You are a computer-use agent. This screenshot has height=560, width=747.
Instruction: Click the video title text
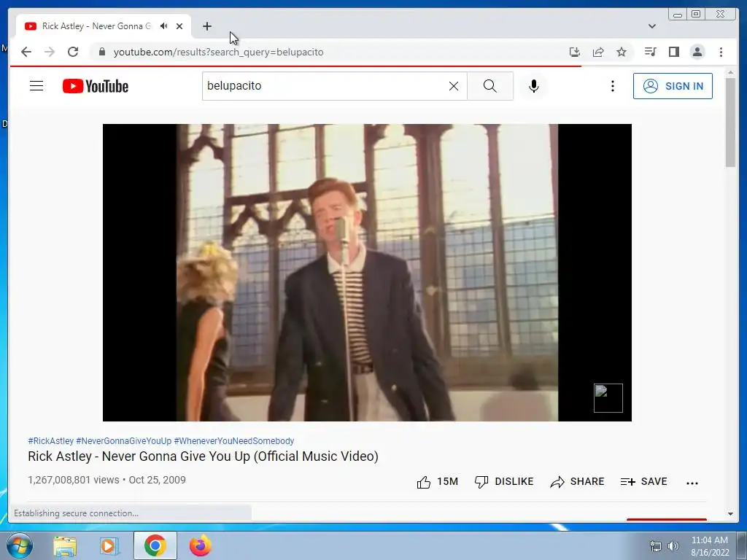click(203, 456)
